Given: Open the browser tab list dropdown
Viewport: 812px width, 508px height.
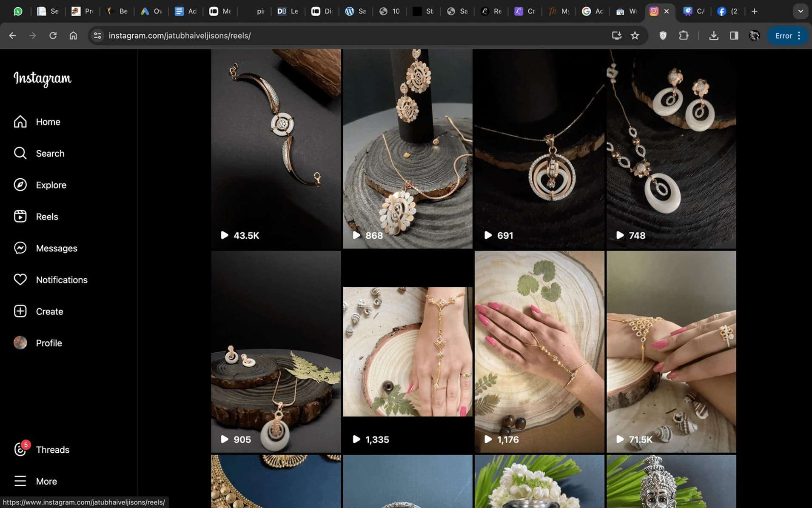Looking at the screenshot, I should pos(800,11).
